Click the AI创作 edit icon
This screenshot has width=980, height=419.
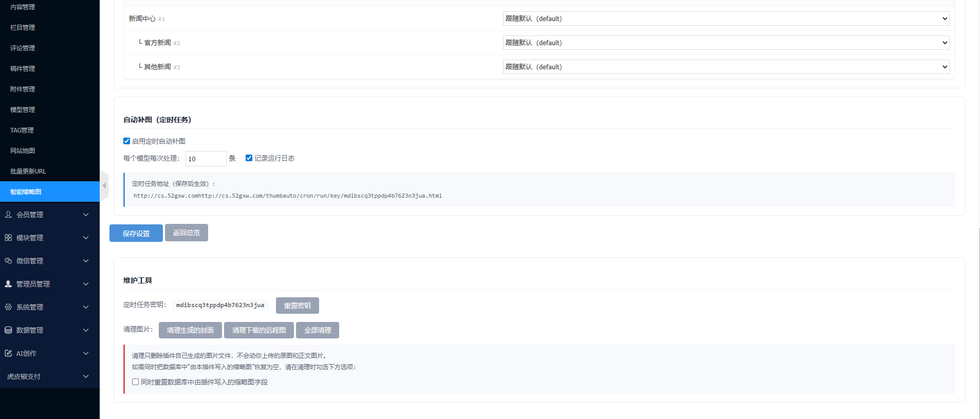8,353
